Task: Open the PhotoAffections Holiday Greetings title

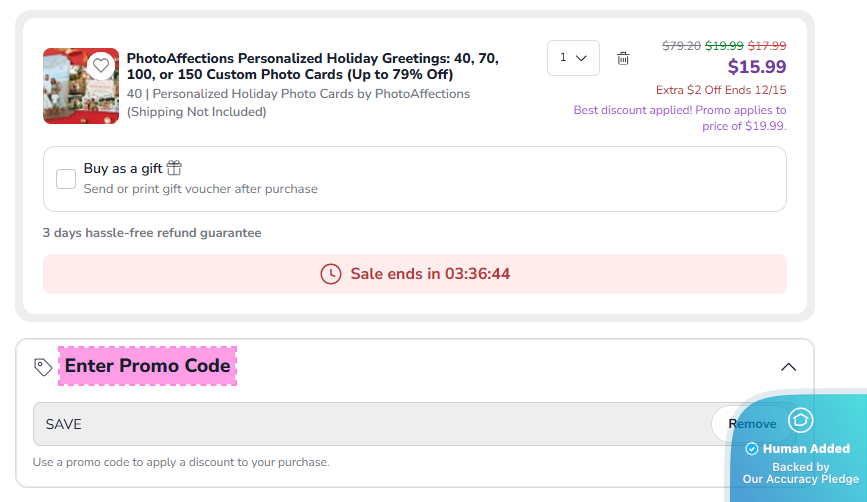Action: (312, 66)
